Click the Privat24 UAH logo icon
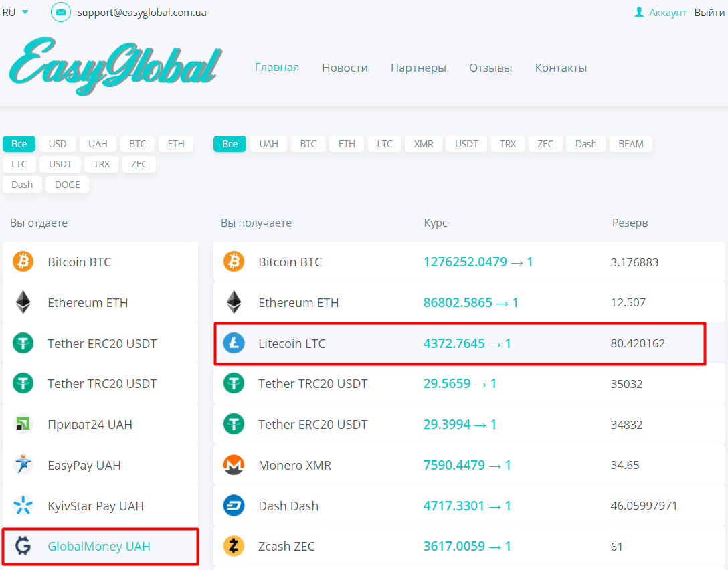This screenshot has height=570, width=728. [23, 424]
